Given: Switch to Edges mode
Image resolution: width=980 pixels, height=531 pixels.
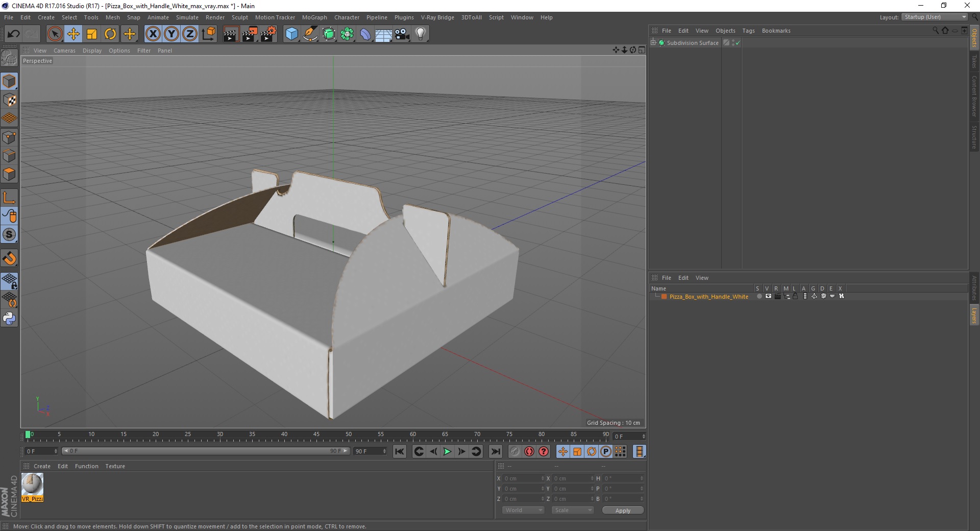Looking at the screenshot, I should (x=9, y=155).
